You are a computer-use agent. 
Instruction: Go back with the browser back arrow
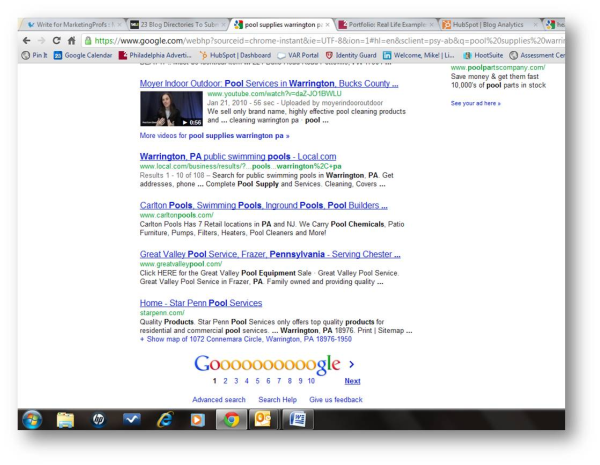[x=26, y=41]
